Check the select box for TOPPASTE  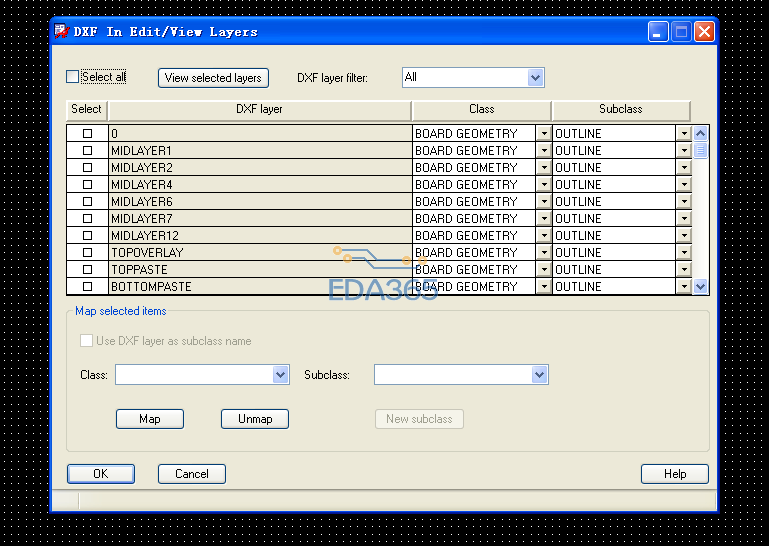87,269
